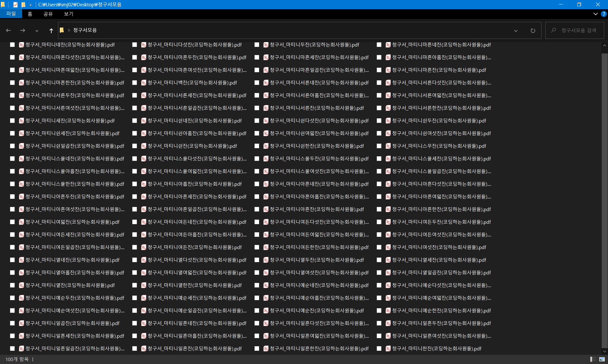
Task: Select file 청구서_마티니여섯잔(코딩하는회사원들).pdf
Action: pyautogui.click(x=439, y=247)
